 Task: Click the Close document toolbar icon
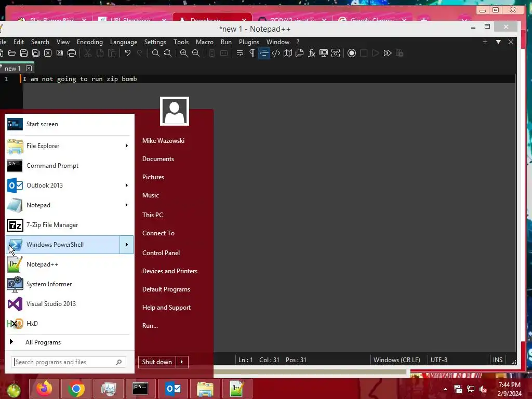tap(48, 53)
